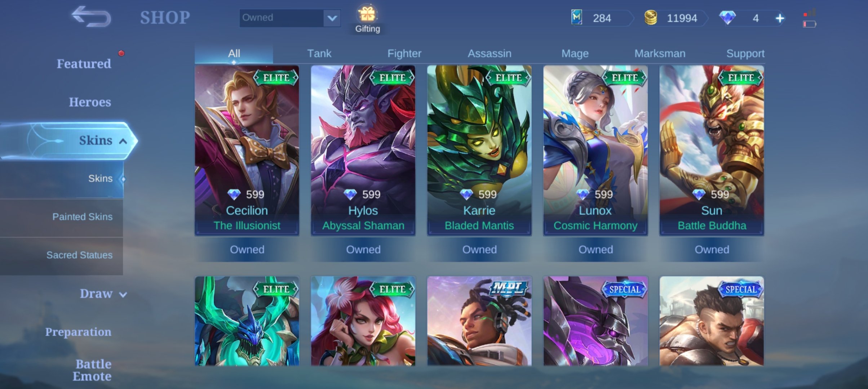Switch to the Assassin tab
This screenshot has width=868, height=389.
(x=489, y=53)
